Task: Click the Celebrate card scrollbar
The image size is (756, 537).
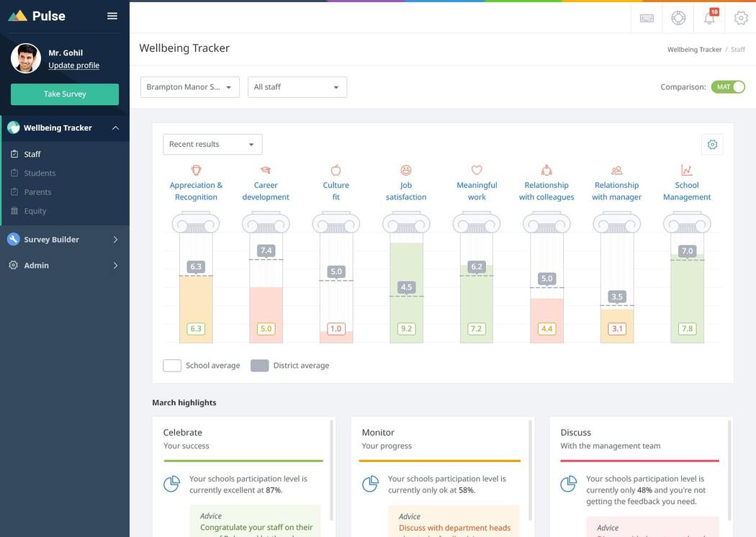Action: coord(331,469)
